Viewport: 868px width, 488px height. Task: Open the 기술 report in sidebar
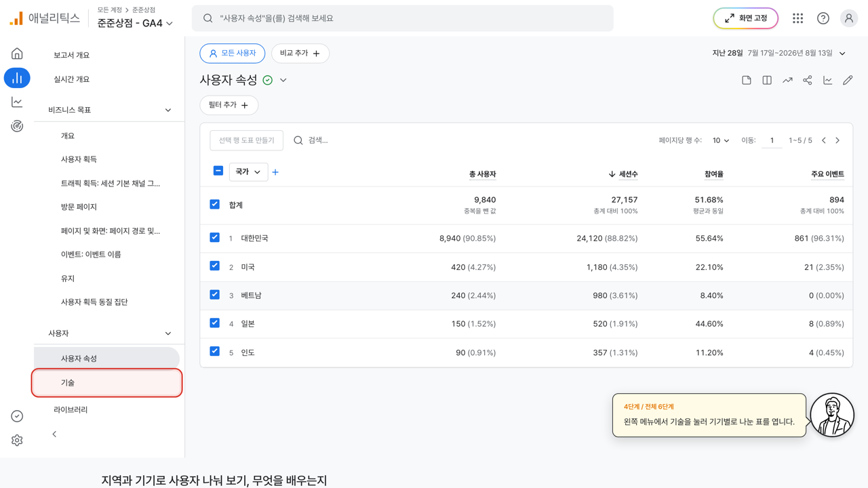[x=107, y=383]
